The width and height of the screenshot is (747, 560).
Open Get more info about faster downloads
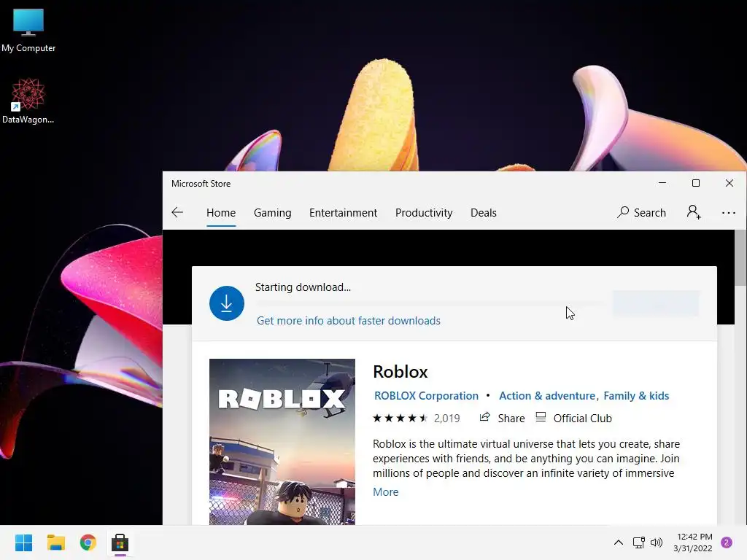click(348, 321)
